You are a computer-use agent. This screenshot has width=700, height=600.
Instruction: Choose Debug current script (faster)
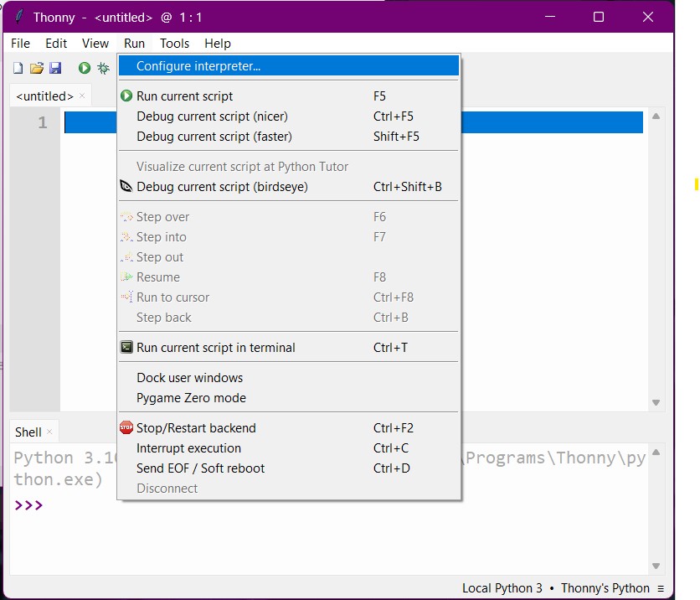(x=289, y=137)
